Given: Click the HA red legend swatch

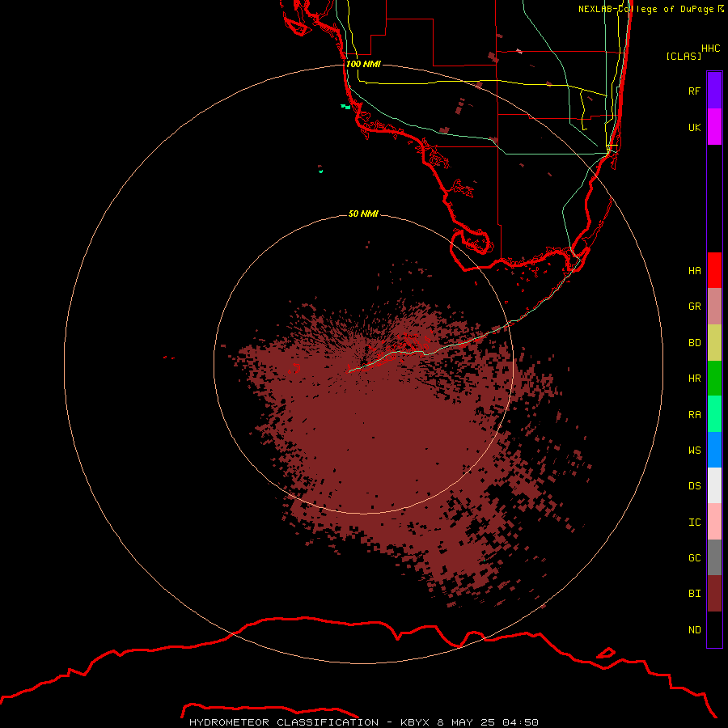Looking at the screenshot, I should pos(714,270).
